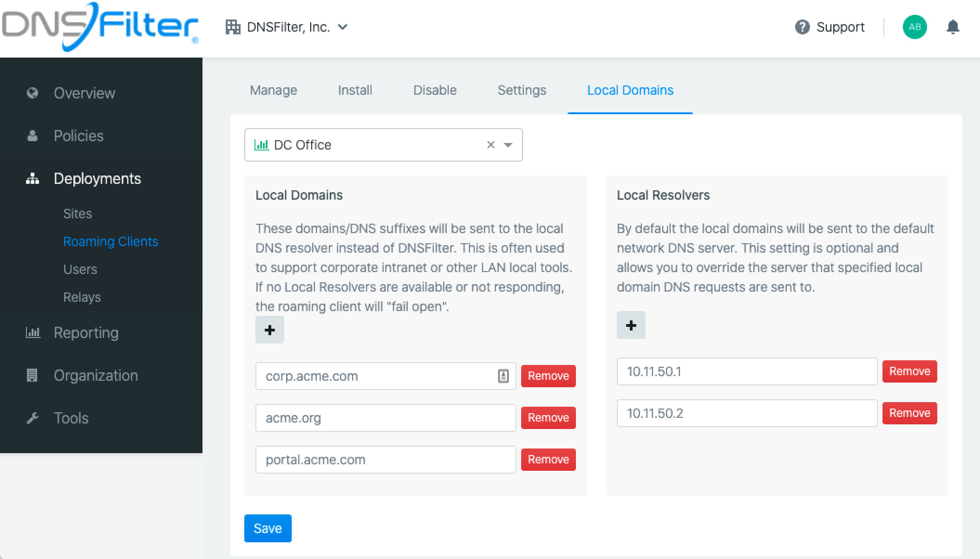Click the acme.org domain field
The image size is (980, 559).
(x=385, y=418)
